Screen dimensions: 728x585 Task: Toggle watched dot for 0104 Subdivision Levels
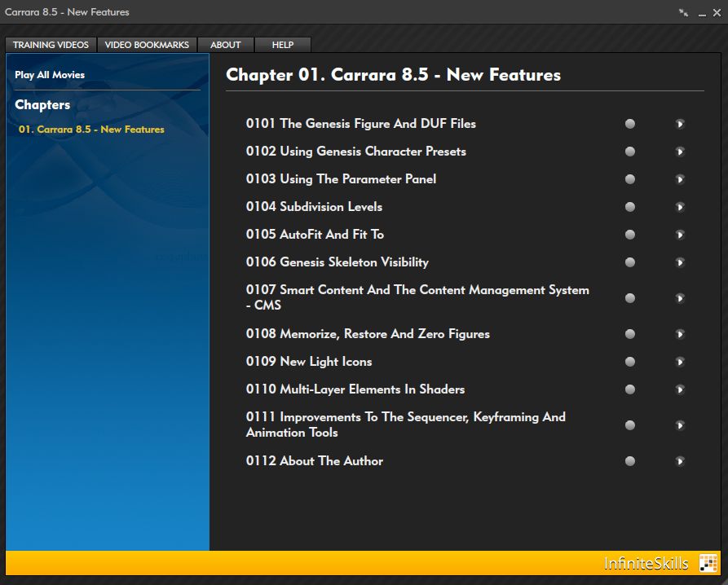pyautogui.click(x=630, y=207)
